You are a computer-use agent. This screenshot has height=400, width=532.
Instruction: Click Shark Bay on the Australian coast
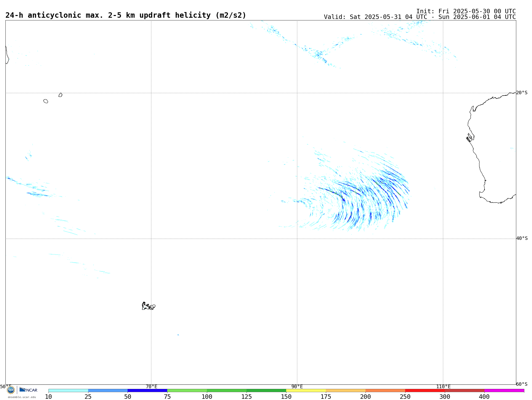470,138
